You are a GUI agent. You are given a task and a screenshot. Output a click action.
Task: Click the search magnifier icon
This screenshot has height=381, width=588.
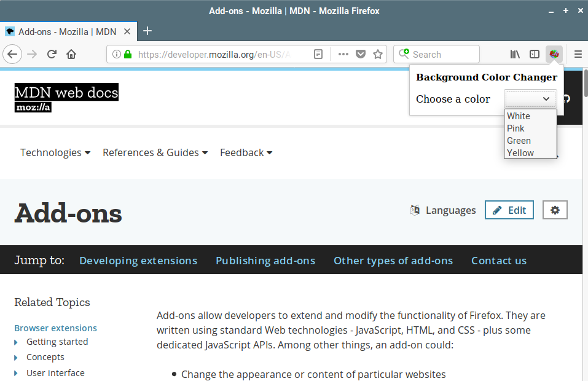[x=404, y=54]
